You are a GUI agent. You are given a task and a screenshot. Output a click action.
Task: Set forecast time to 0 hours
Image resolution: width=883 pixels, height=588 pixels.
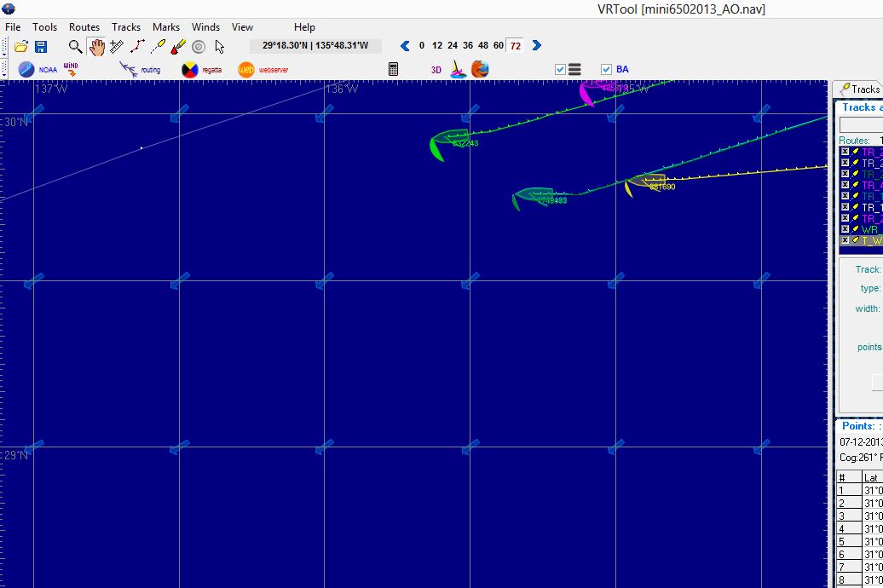click(422, 46)
